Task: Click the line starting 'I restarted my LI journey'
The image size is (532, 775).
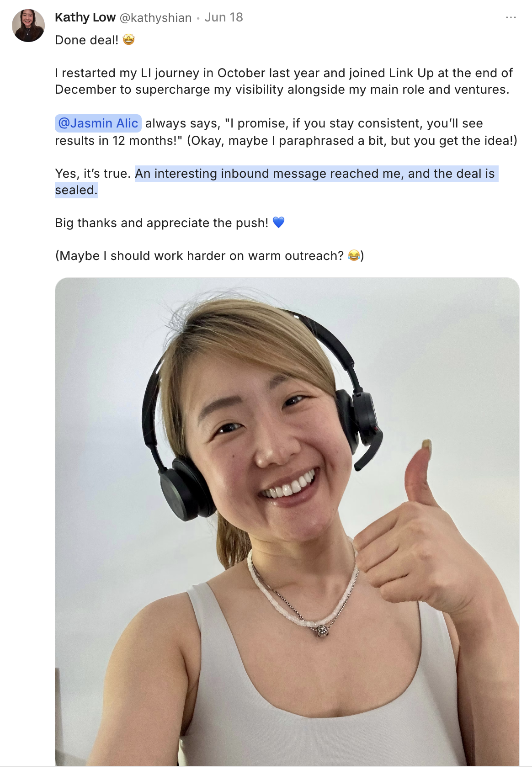Action: 284,73
